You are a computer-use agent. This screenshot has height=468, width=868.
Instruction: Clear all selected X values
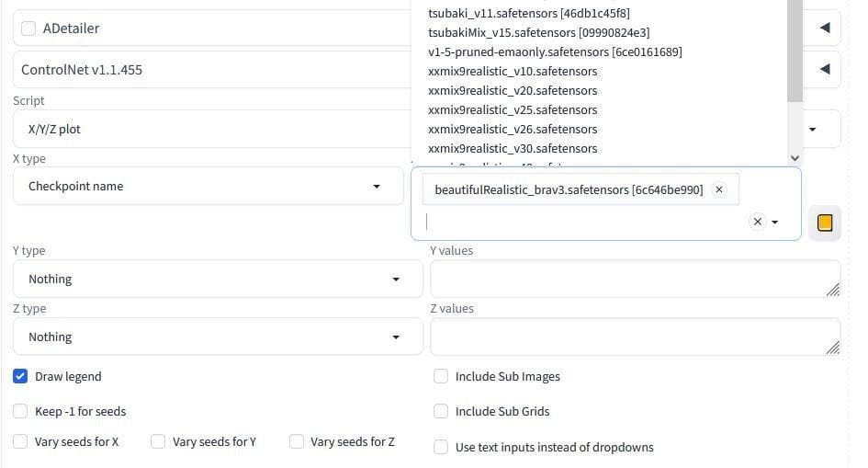pos(757,222)
